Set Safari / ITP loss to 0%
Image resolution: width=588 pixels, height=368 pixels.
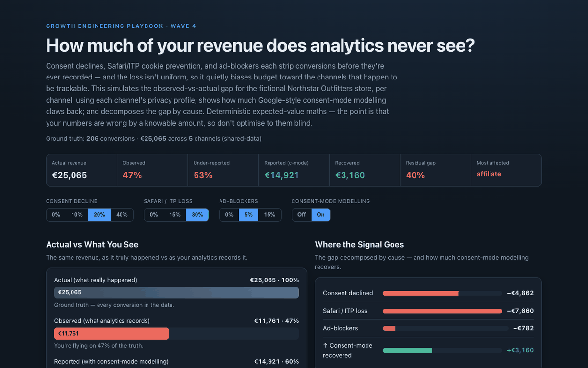[154, 215]
